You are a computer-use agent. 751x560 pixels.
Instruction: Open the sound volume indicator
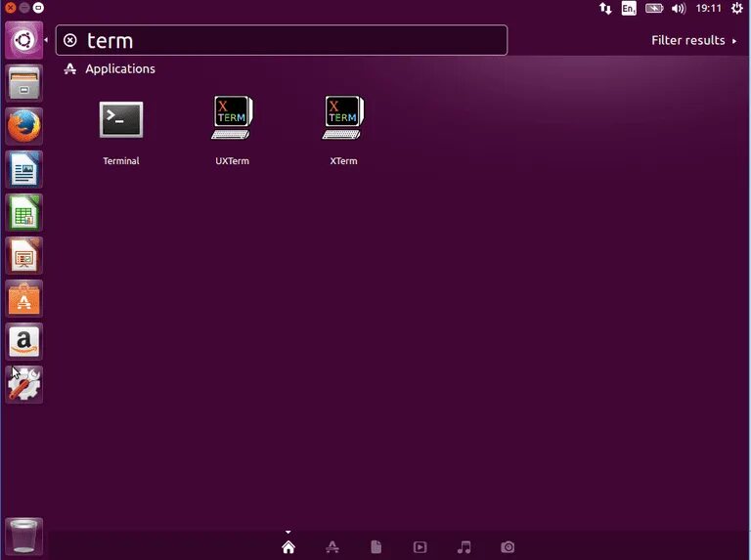pos(679,8)
